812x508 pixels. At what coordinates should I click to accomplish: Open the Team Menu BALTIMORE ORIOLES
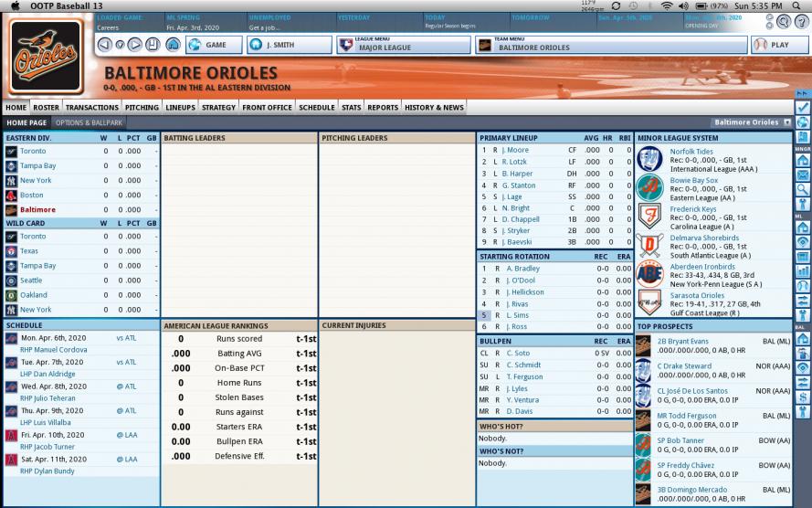pos(612,45)
